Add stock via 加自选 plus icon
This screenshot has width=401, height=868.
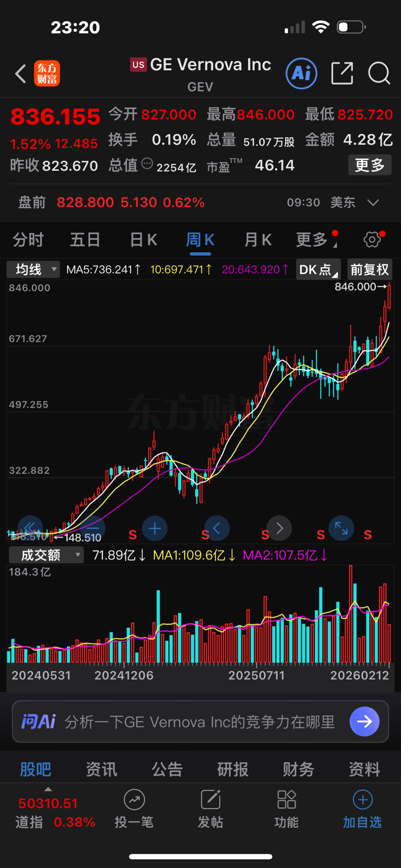click(x=362, y=799)
